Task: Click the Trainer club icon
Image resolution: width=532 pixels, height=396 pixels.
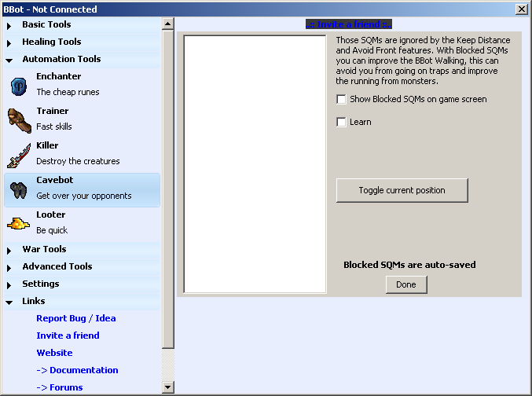Action: tap(19, 120)
